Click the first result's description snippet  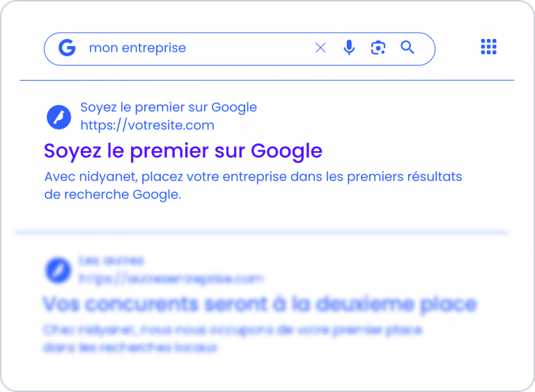tap(252, 186)
